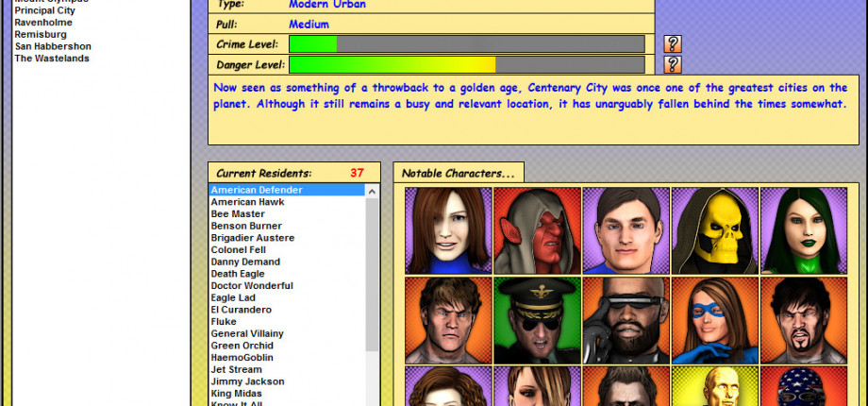Select the military officer with sunglasses portrait
The height and width of the screenshot is (406, 868).
tap(537, 320)
